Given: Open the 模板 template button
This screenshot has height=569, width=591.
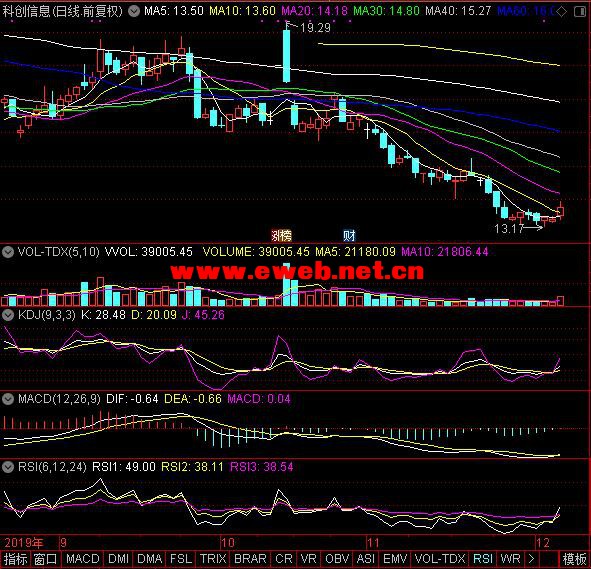Looking at the screenshot, I should point(574,558).
